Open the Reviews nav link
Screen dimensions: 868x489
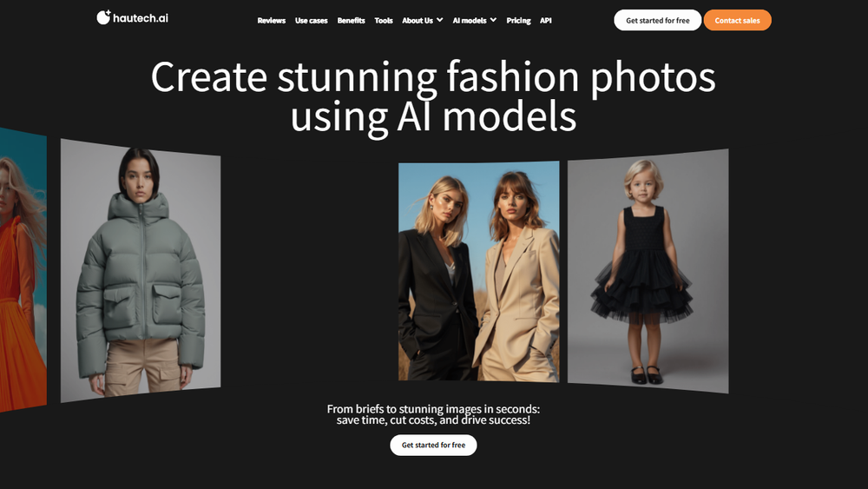(x=271, y=21)
